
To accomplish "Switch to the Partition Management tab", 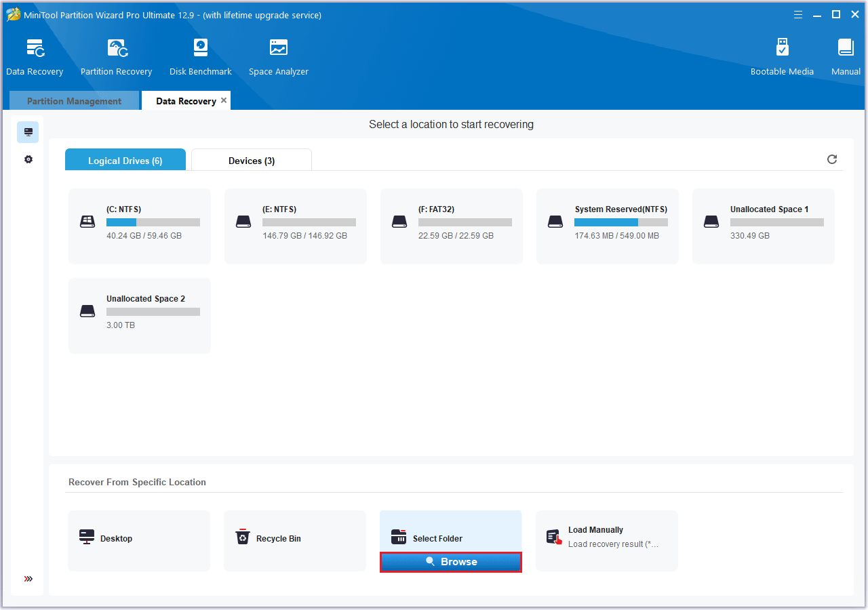I will tap(74, 101).
